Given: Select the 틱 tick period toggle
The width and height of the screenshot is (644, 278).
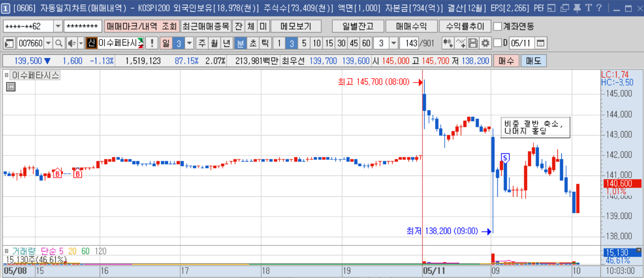Looking at the screenshot, I should coord(265,43).
